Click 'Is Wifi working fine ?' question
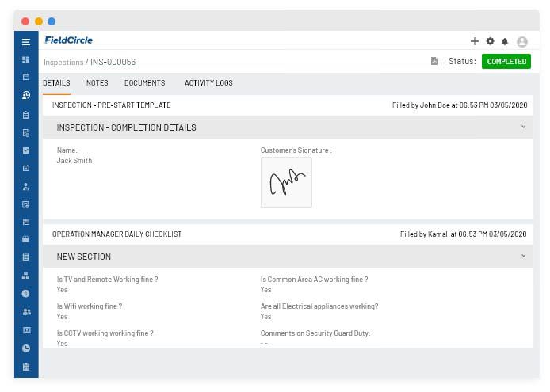 [x=90, y=306]
